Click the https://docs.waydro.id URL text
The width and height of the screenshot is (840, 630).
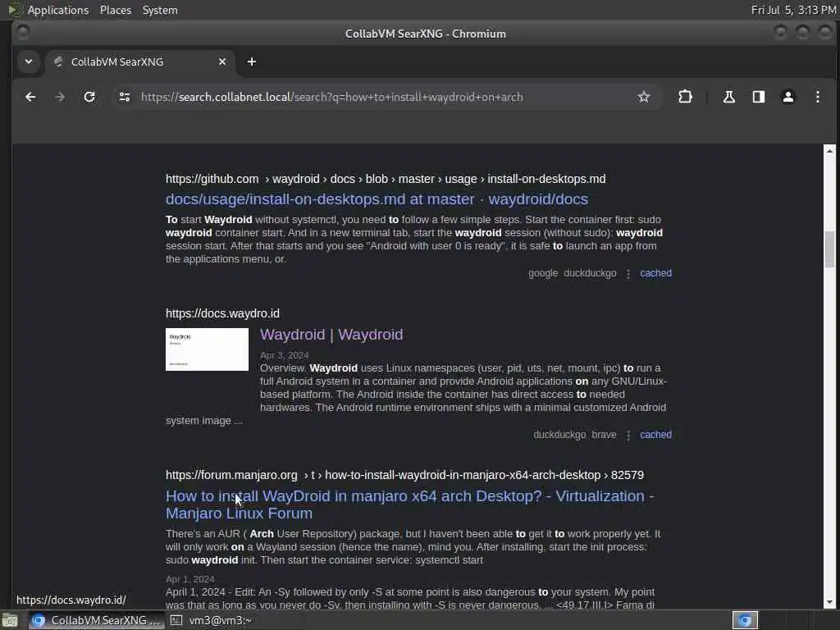[222, 313]
